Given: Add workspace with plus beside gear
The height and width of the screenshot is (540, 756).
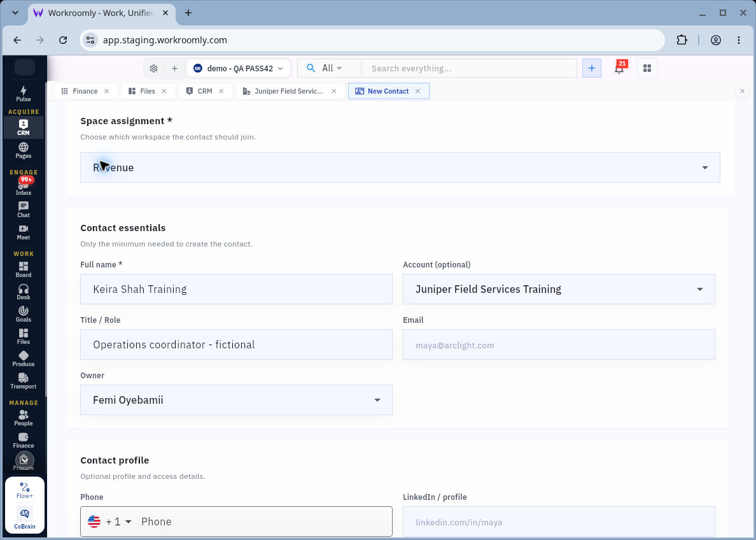Looking at the screenshot, I should [174, 69].
